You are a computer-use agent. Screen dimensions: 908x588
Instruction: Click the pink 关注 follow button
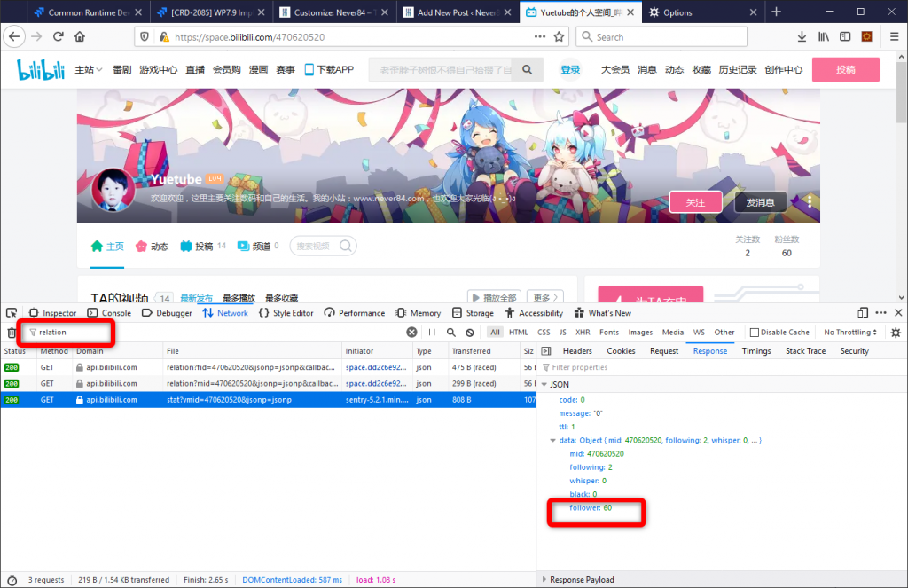pos(696,202)
